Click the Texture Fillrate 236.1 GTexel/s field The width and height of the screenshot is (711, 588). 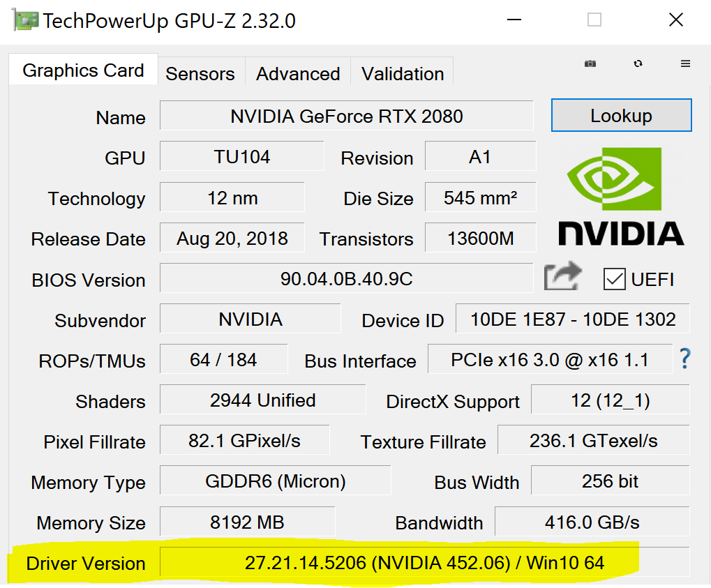pyautogui.click(x=594, y=439)
